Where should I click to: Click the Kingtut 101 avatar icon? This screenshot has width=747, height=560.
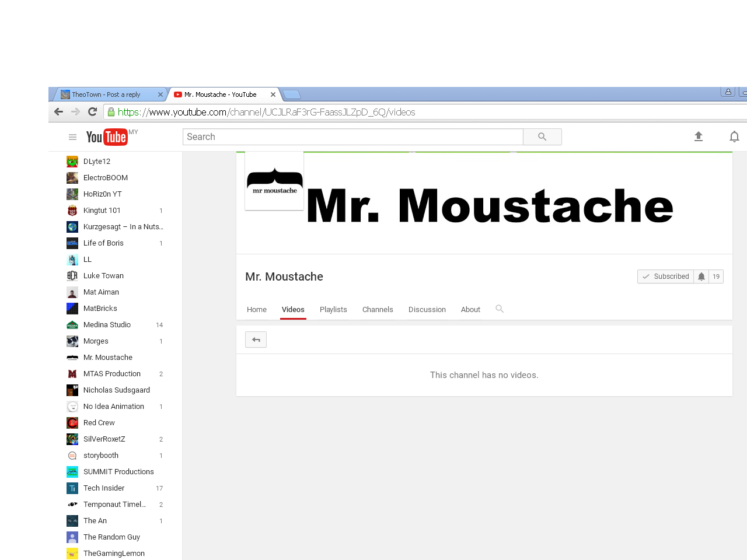72,211
